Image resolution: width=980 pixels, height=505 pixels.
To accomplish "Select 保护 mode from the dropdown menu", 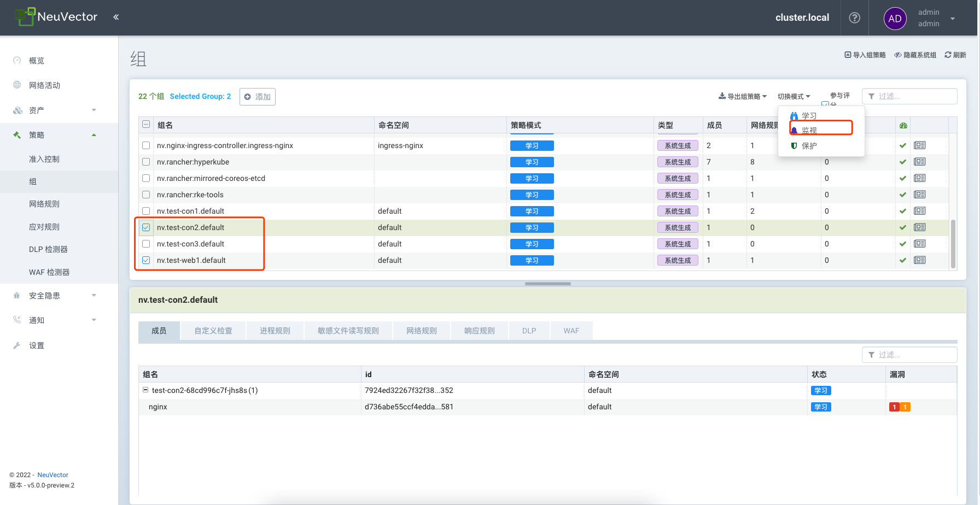I will pos(809,146).
